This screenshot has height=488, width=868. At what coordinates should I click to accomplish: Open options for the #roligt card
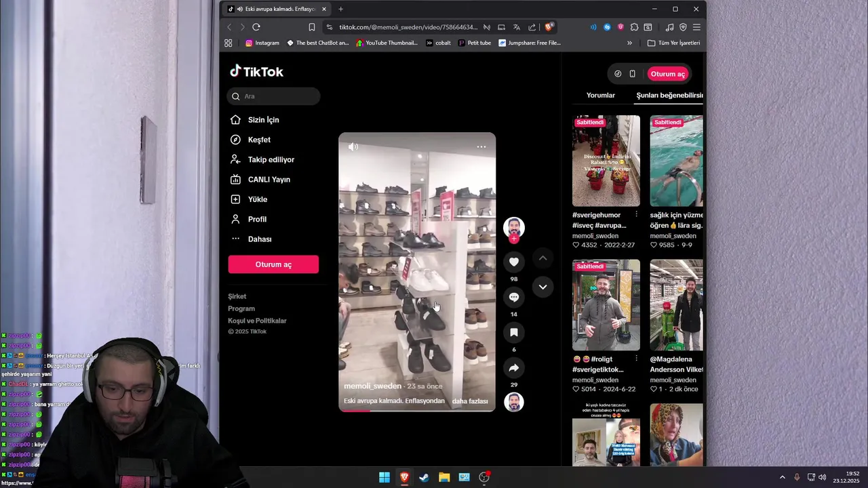635,359
